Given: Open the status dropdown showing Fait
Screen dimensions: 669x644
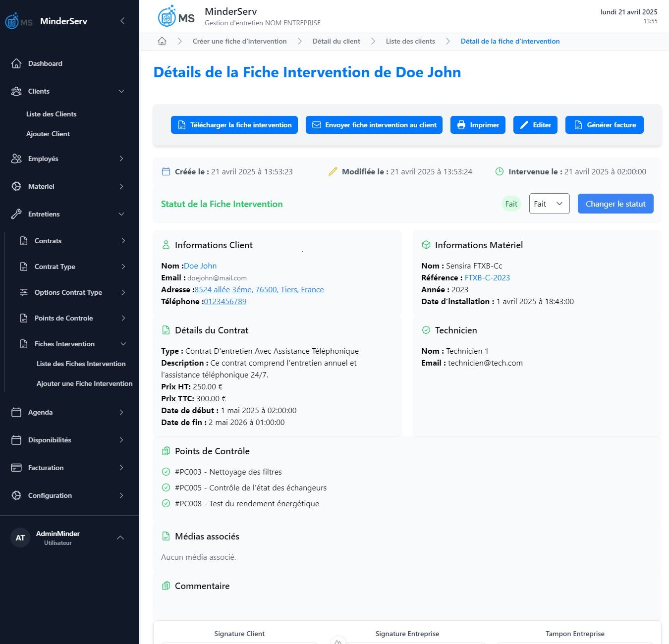Looking at the screenshot, I should click(x=549, y=203).
